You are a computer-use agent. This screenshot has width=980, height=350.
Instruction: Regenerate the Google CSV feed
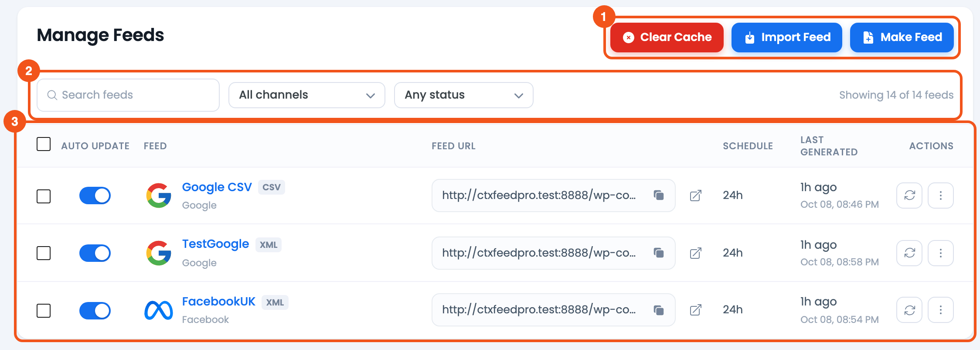click(x=909, y=196)
